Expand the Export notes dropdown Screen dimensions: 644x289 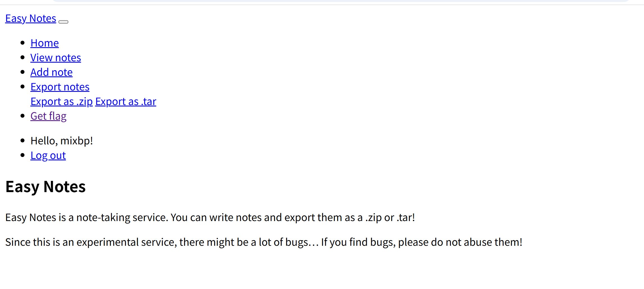60,87
